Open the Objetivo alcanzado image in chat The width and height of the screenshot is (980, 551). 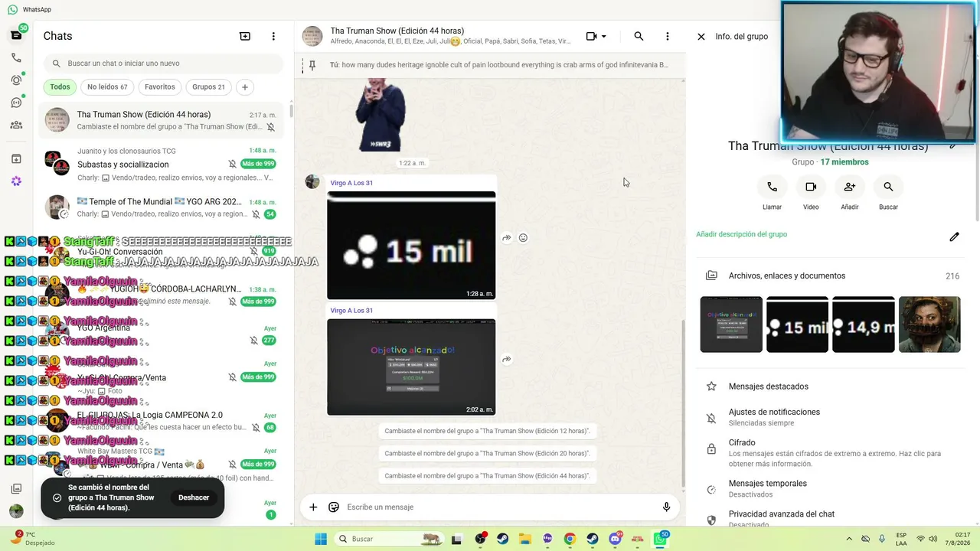411,367
